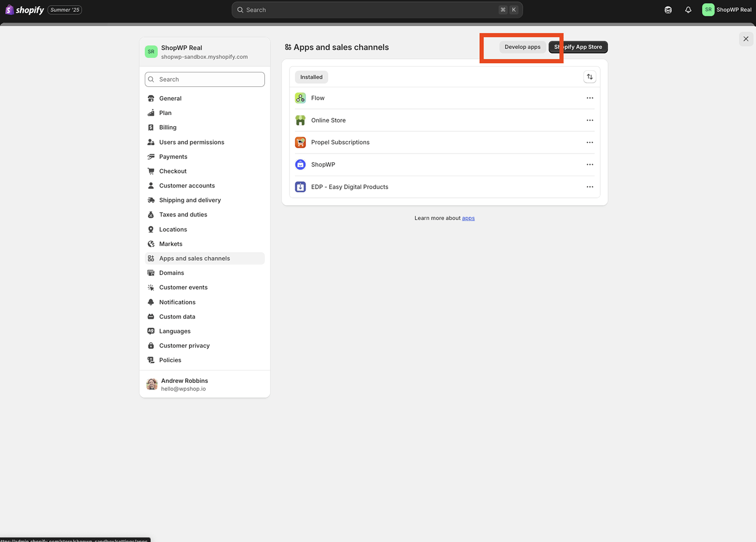
Task: Open Users and permissions settings
Action: [x=205, y=142]
